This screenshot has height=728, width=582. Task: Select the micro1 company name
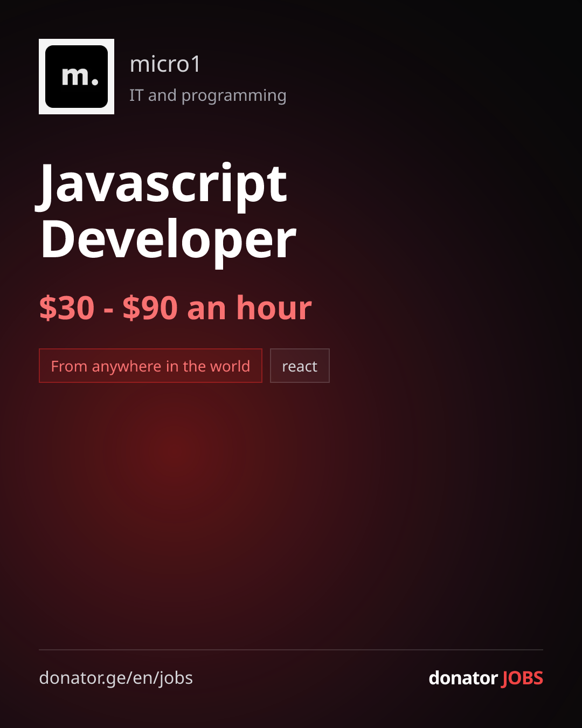click(x=165, y=64)
